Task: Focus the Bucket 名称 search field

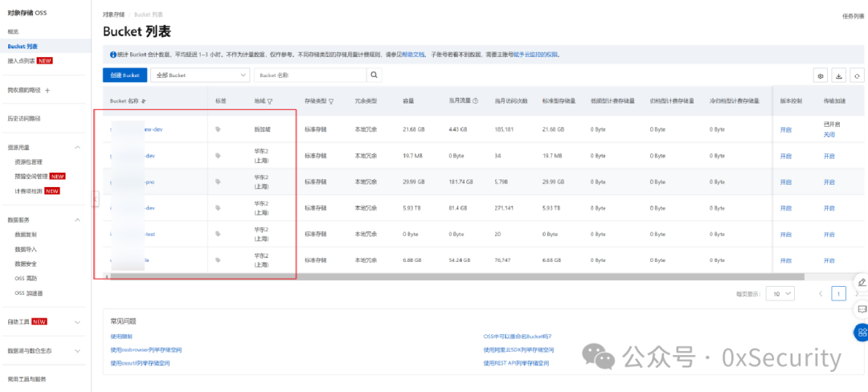Action: tap(310, 76)
